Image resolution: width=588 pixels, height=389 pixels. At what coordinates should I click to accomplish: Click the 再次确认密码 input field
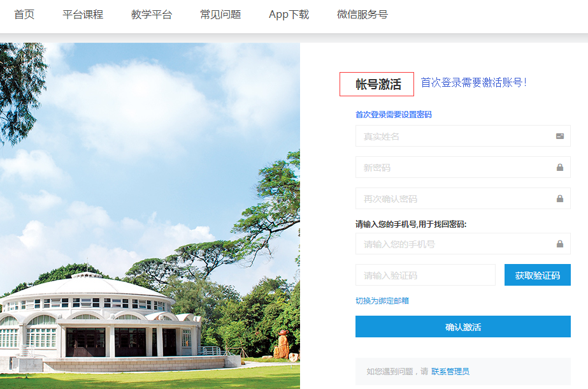[463, 198]
